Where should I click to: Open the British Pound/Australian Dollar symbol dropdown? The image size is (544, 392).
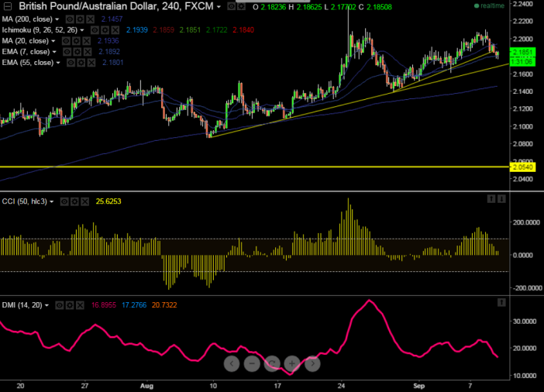point(219,7)
